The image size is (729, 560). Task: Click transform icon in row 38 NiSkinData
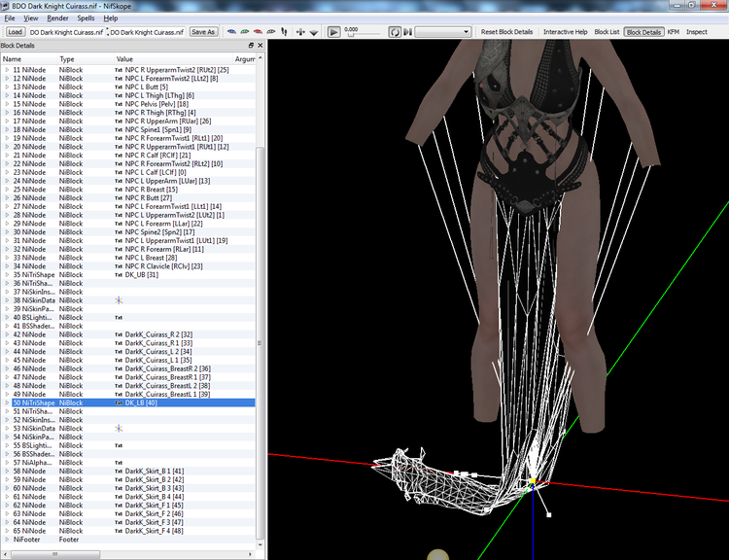(x=119, y=300)
